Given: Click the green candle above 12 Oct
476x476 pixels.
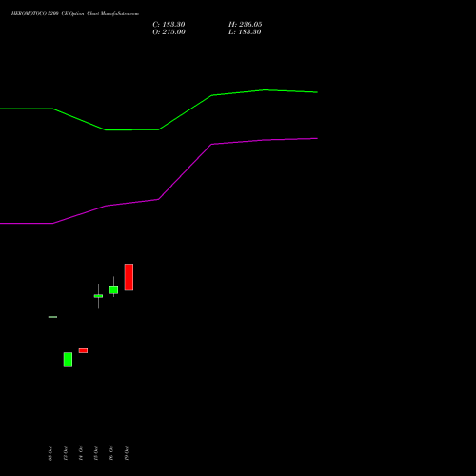Looking at the screenshot, I should tap(68, 359).
